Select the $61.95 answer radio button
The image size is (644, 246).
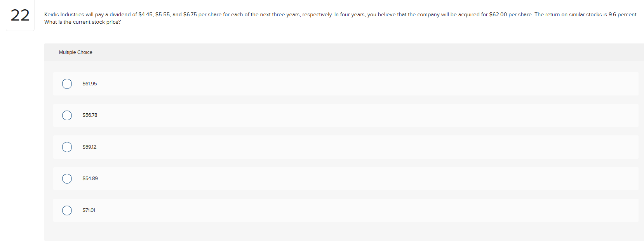[x=67, y=83]
